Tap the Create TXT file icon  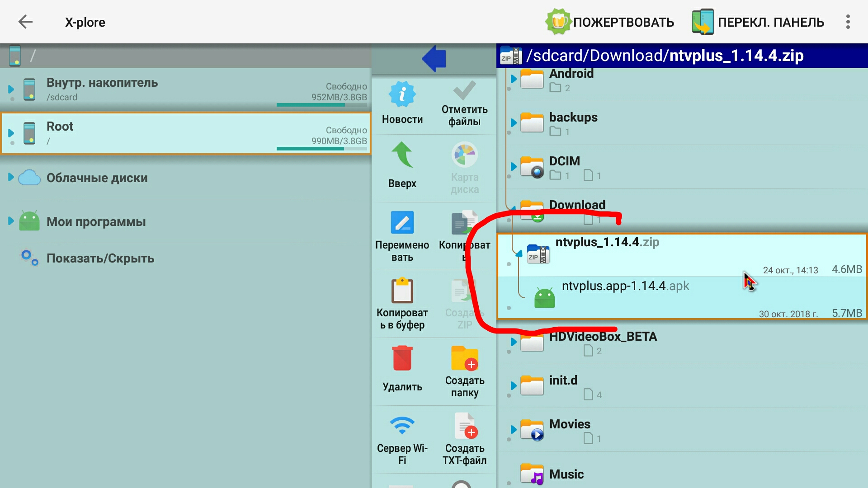coord(466,426)
